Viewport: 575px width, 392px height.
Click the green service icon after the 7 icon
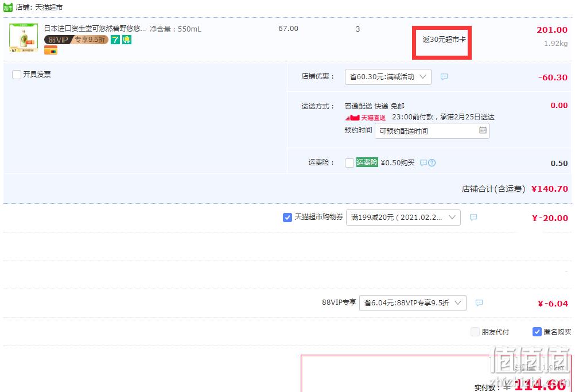point(127,40)
